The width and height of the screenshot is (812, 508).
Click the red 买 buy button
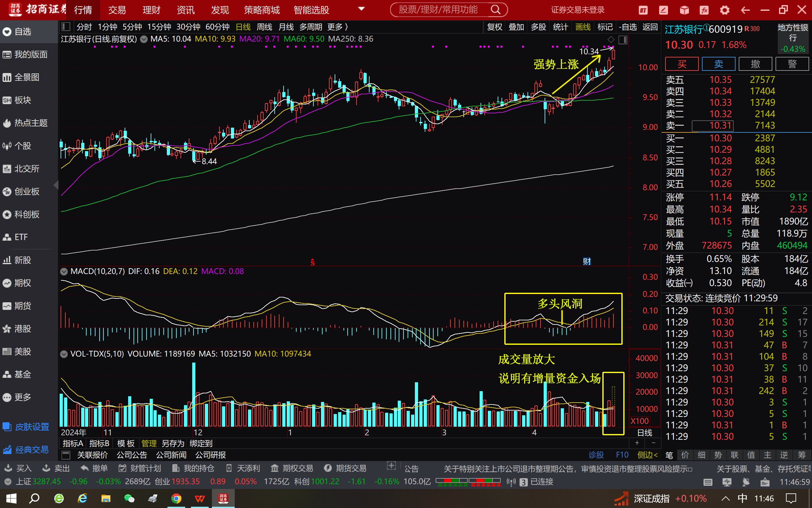click(682, 64)
